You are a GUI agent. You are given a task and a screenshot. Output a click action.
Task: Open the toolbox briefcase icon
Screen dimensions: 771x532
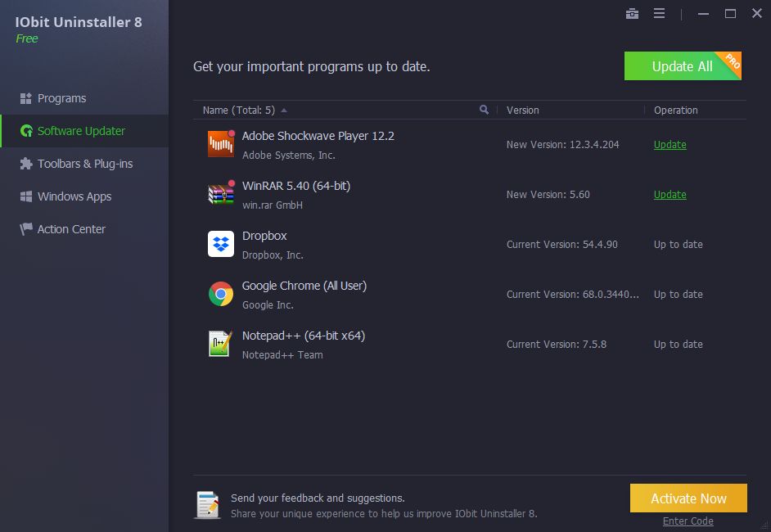point(632,14)
